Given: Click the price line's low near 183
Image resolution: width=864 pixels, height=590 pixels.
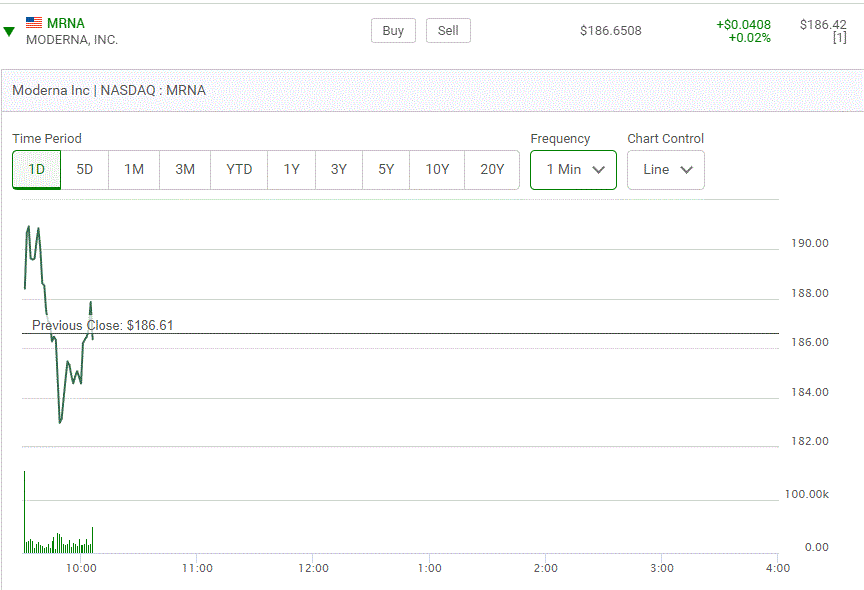Looking at the screenshot, I should (60, 420).
